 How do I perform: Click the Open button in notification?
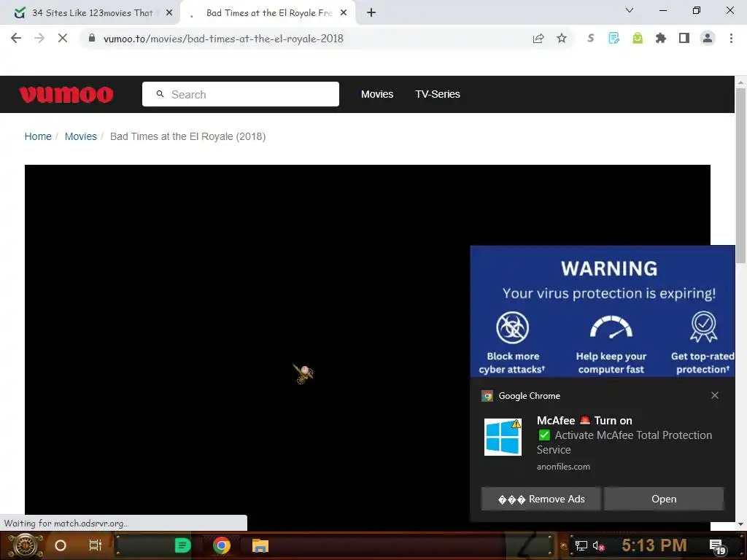pos(664,499)
